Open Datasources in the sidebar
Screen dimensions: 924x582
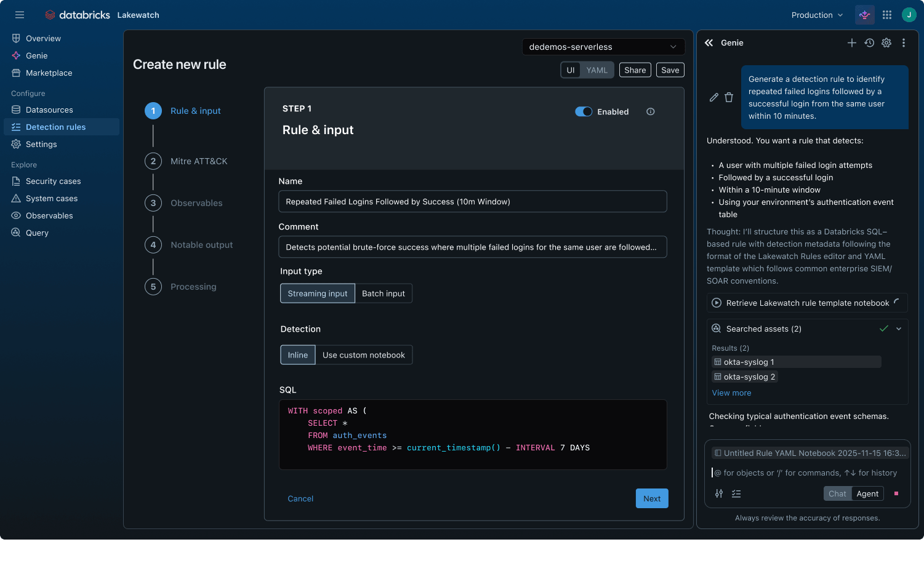coord(49,110)
